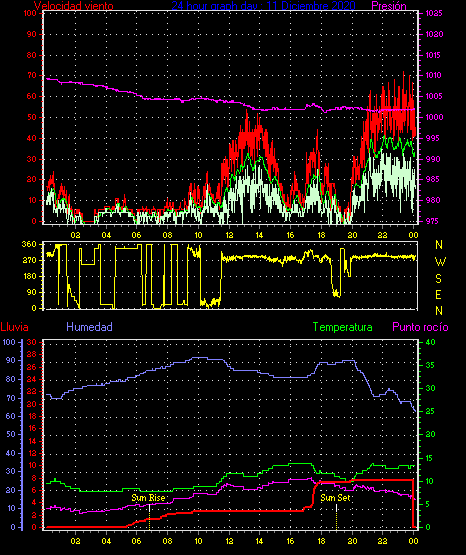Click the 15 temperature axis value

tap(429, 458)
